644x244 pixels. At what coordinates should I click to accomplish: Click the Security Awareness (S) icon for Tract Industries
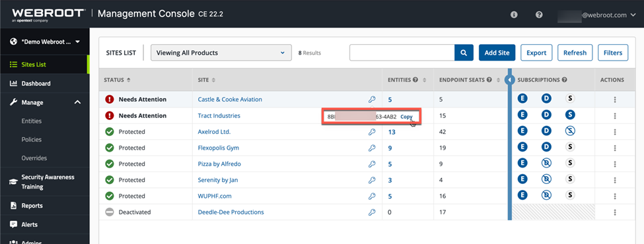570,115
